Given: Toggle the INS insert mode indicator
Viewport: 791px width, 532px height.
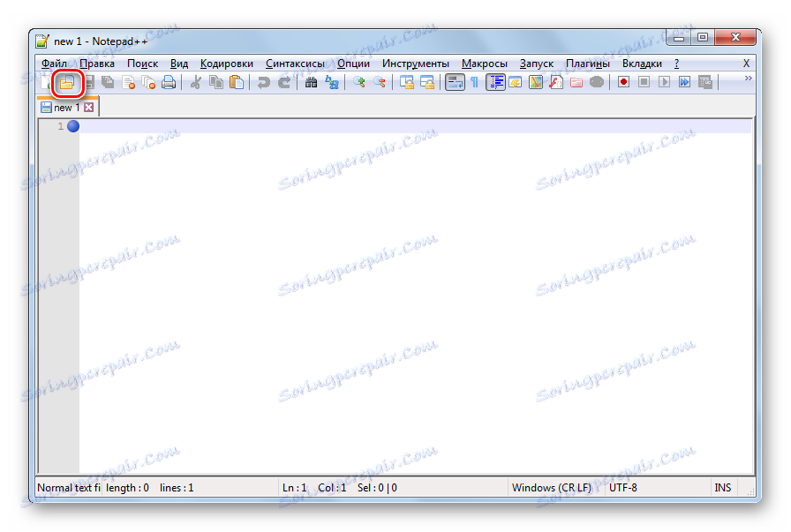Looking at the screenshot, I should point(723,488).
